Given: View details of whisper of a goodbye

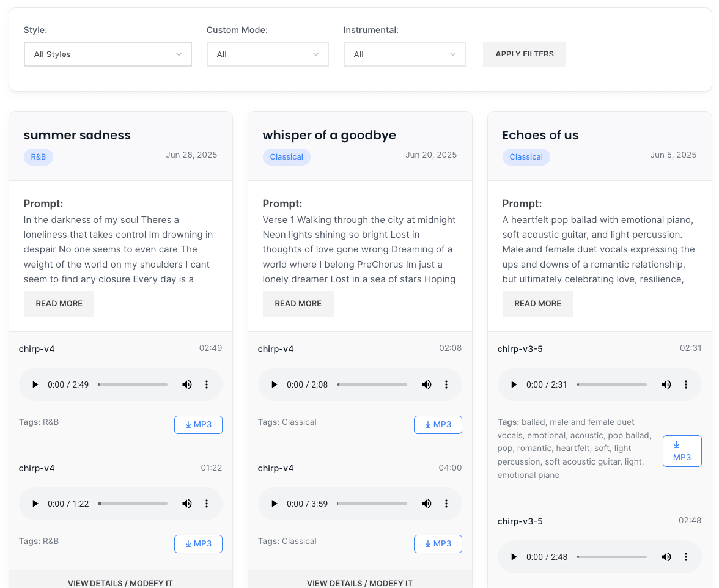Looking at the screenshot, I should tap(359, 582).
